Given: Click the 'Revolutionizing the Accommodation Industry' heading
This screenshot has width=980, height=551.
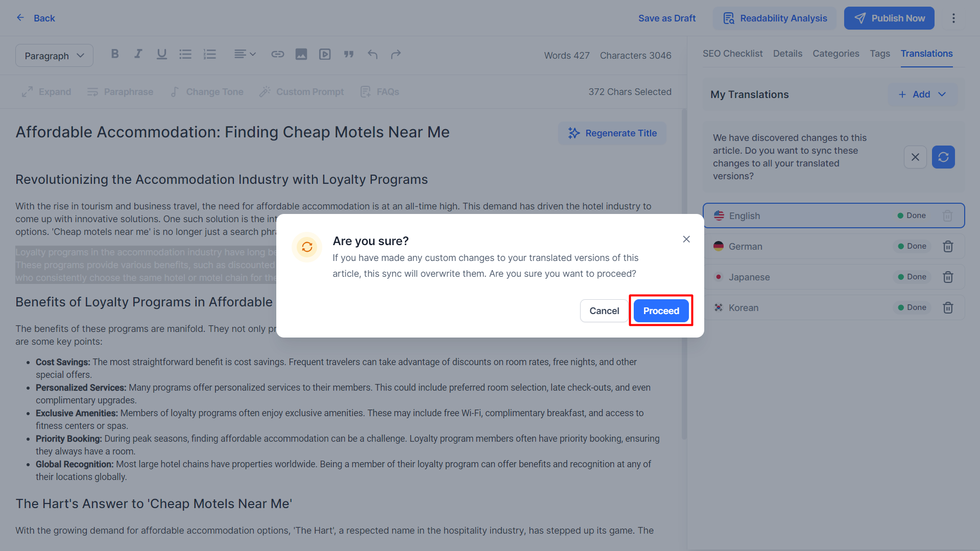Looking at the screenshot, I should [222, 180].
